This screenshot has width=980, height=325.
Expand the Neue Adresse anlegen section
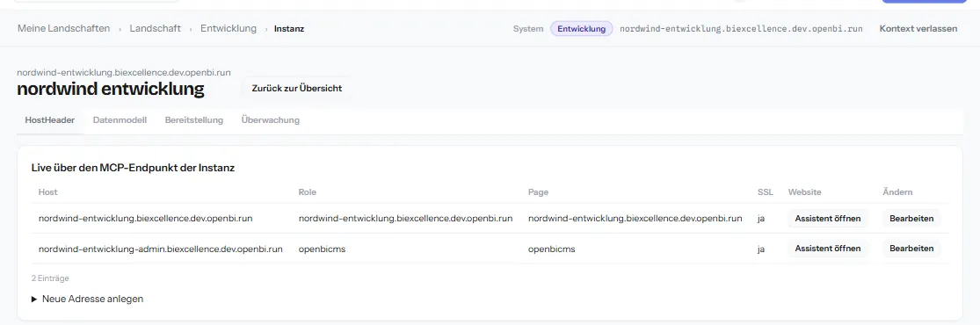click(88, 299)
